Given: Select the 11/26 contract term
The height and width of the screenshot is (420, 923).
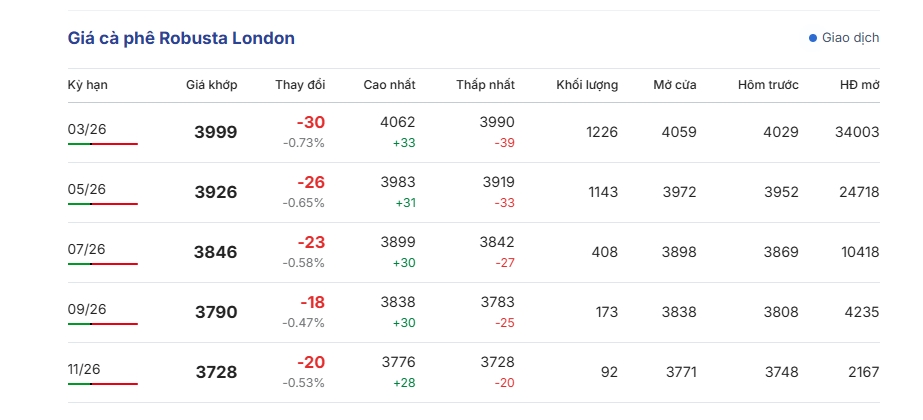Looking at the screenshot, I should [87, 369].
